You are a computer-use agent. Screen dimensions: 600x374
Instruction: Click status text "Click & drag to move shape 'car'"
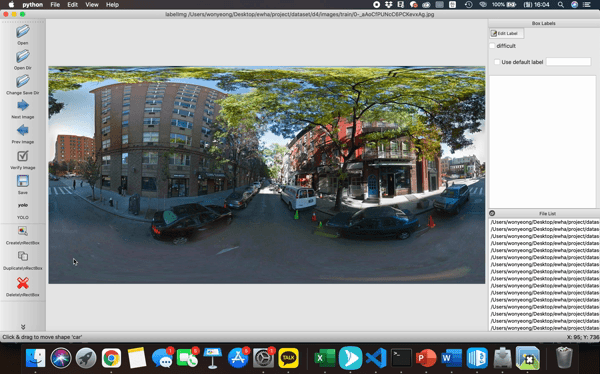42,337
